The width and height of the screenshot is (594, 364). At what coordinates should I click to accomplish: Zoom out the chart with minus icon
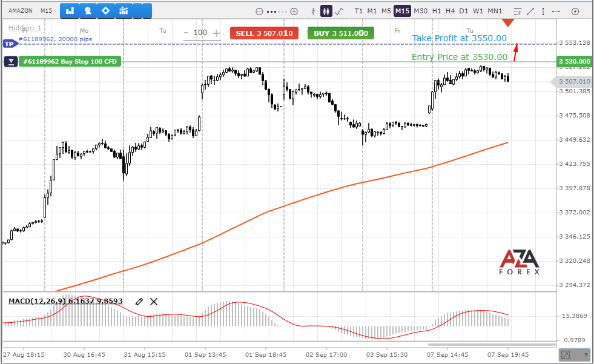pos(259,12)
